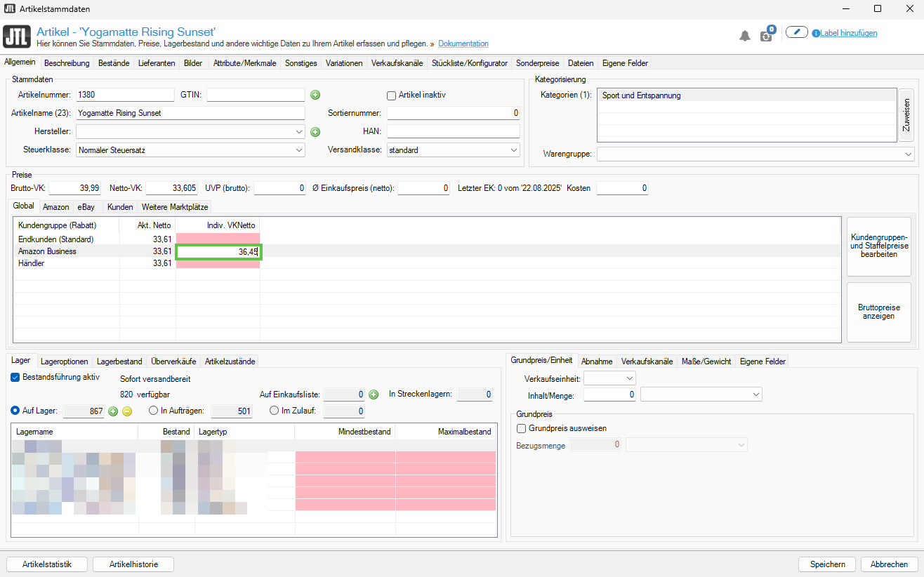Screen dimensions: 924x577
Task: Click green plus icon next to GTIN
Action: (315, 95)
